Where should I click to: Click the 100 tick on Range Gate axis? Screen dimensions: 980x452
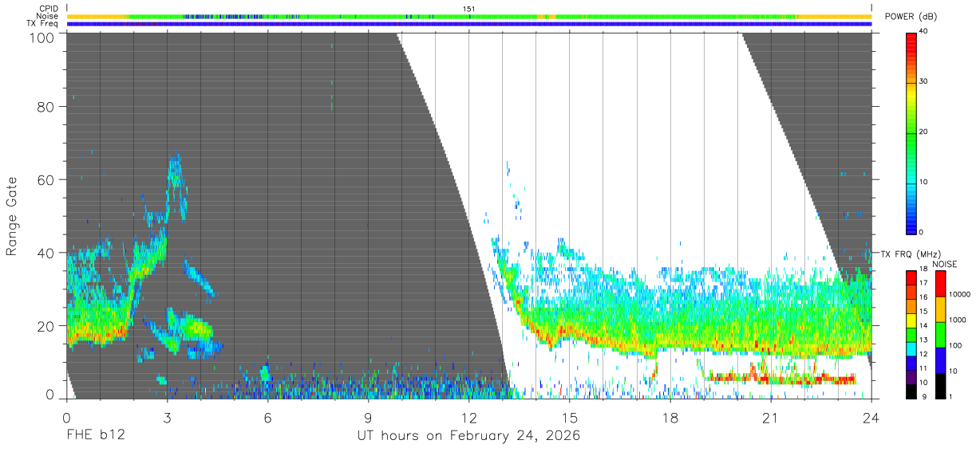(x=44, y=37)
